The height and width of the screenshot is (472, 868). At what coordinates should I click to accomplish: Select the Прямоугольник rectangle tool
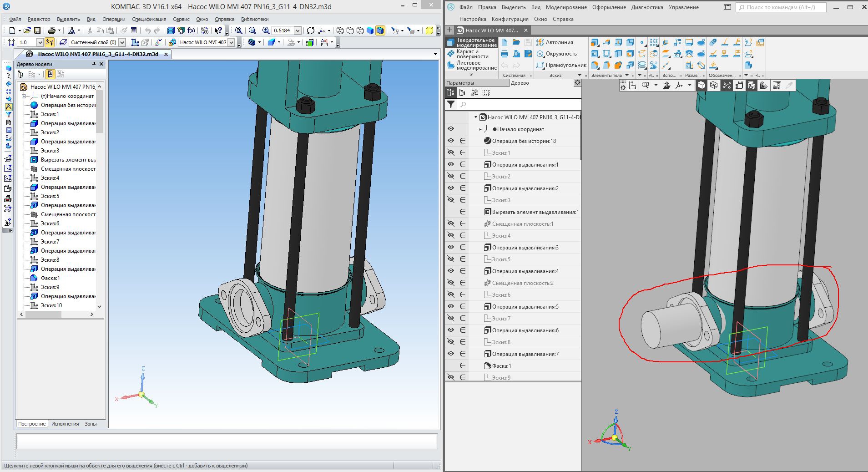point(561,65)
